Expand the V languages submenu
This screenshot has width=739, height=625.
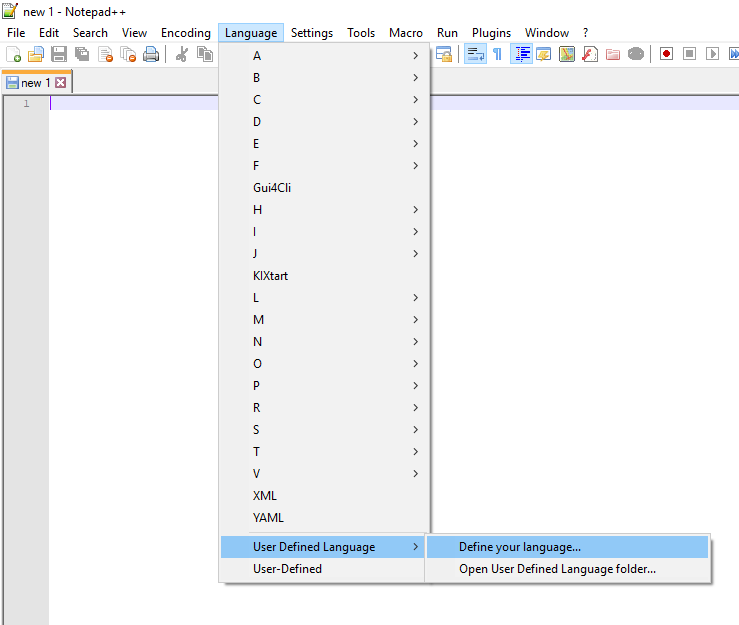tap(325, 474)
